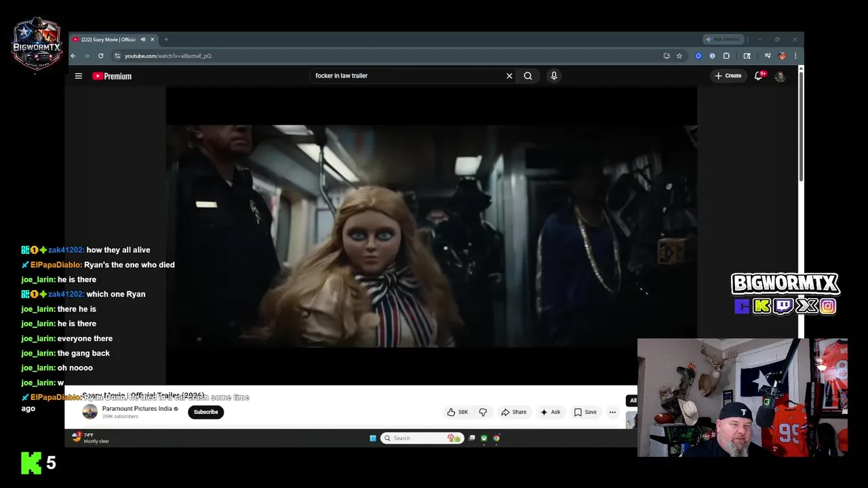Open more actions under the video
Viewport: 868px width, 488px height.
(x=612, y=412)
